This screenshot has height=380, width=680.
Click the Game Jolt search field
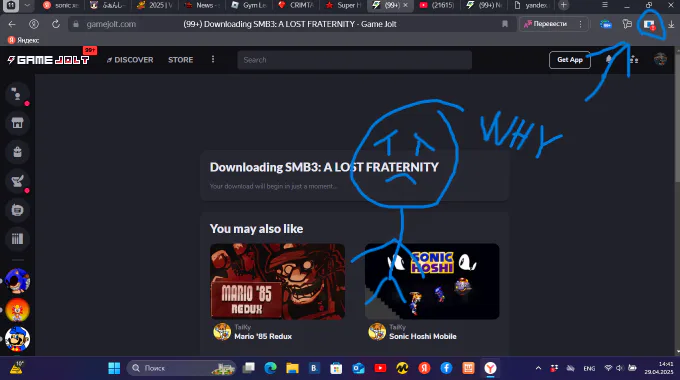tap(354, 60)
